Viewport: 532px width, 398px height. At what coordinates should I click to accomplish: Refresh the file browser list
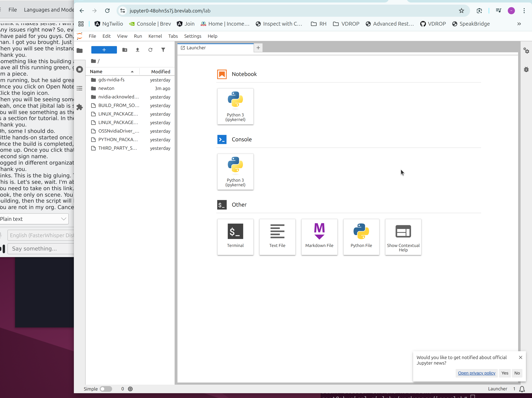coord(150,50)
